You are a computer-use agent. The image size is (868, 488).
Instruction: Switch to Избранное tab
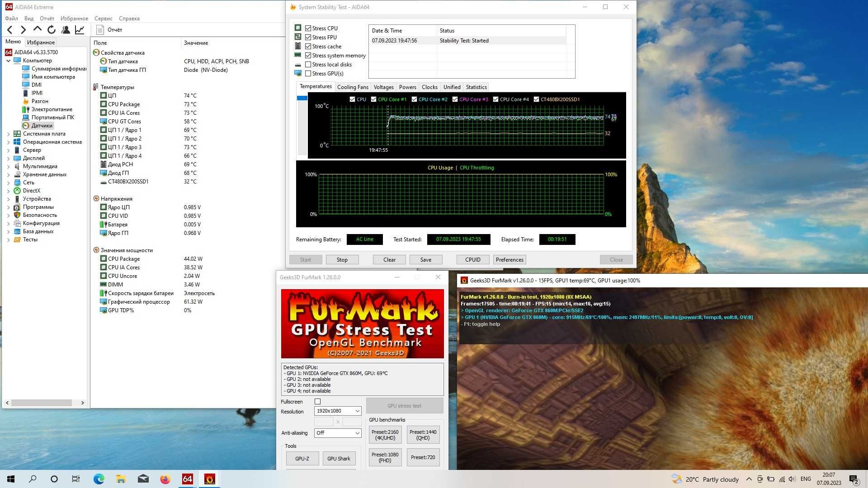click(x=41, y=42)
